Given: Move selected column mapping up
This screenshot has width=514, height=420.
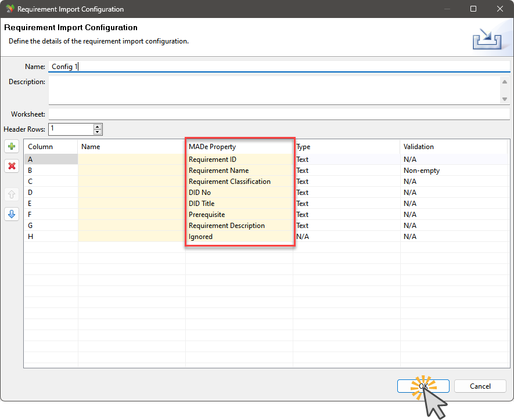Looking at the screenshot, I should pyautogui.click(x=11, y=194).
